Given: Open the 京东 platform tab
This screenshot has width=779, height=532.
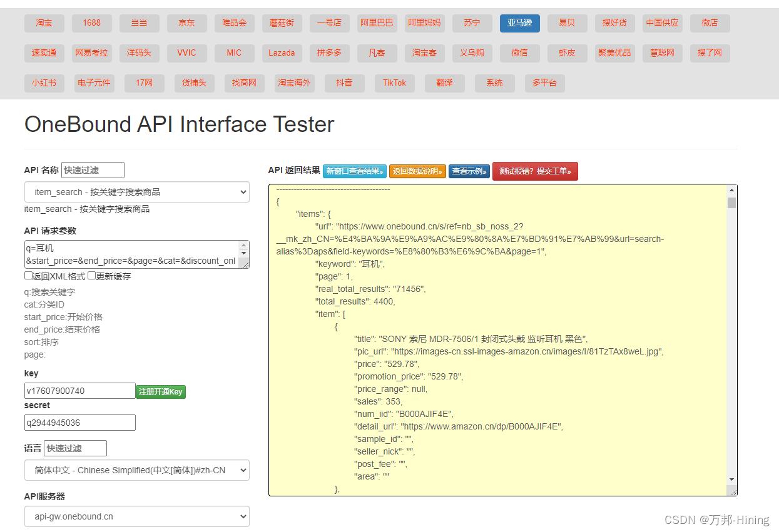Looking at the screenshot, I should [186, 23].
